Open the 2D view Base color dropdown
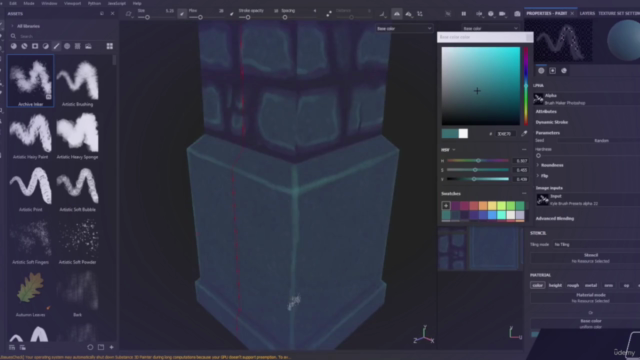 click(491, 29)
